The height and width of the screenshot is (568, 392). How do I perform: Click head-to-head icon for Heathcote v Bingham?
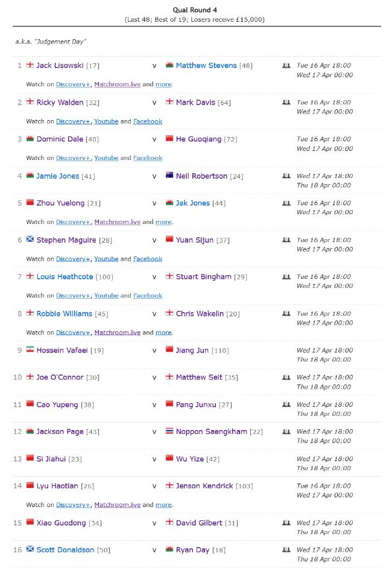286,276
